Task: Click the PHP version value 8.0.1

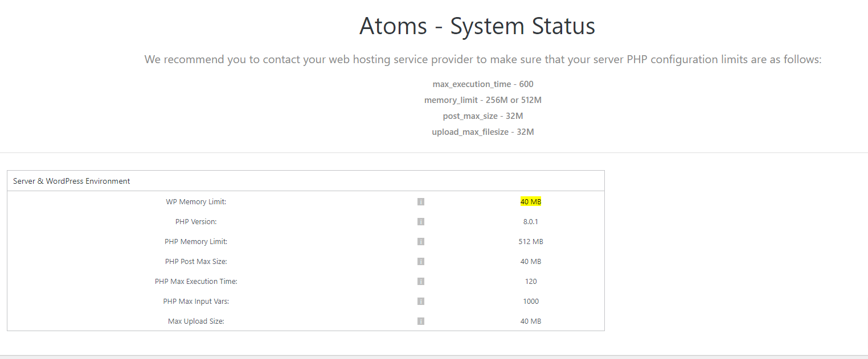Action: click(x=531, y=221)
